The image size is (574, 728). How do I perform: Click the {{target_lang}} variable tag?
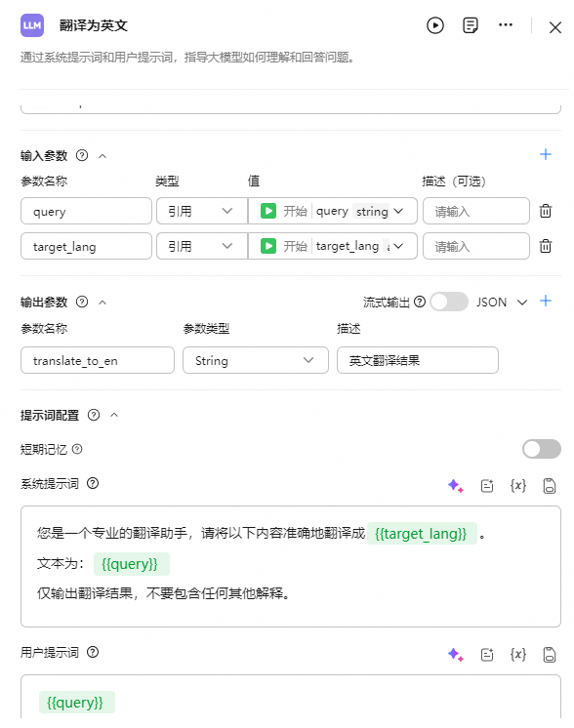point(422,534)
